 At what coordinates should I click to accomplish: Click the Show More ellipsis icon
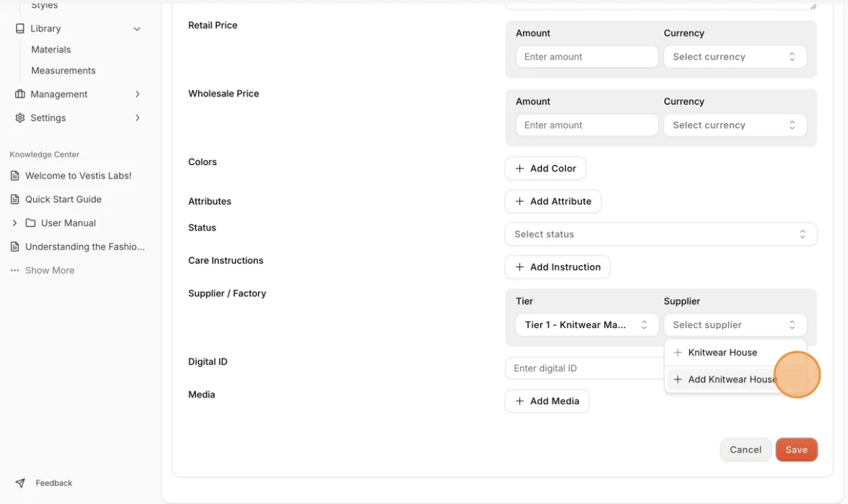(15, 271)
